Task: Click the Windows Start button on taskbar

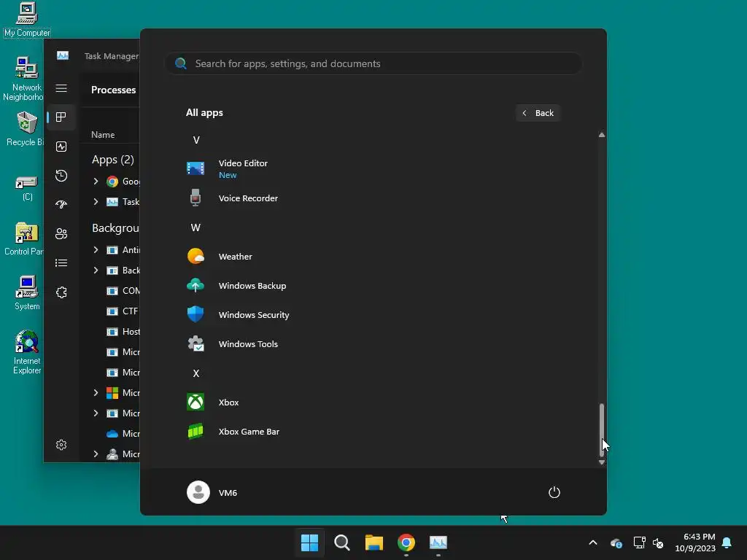Action: tap(309, 542)
